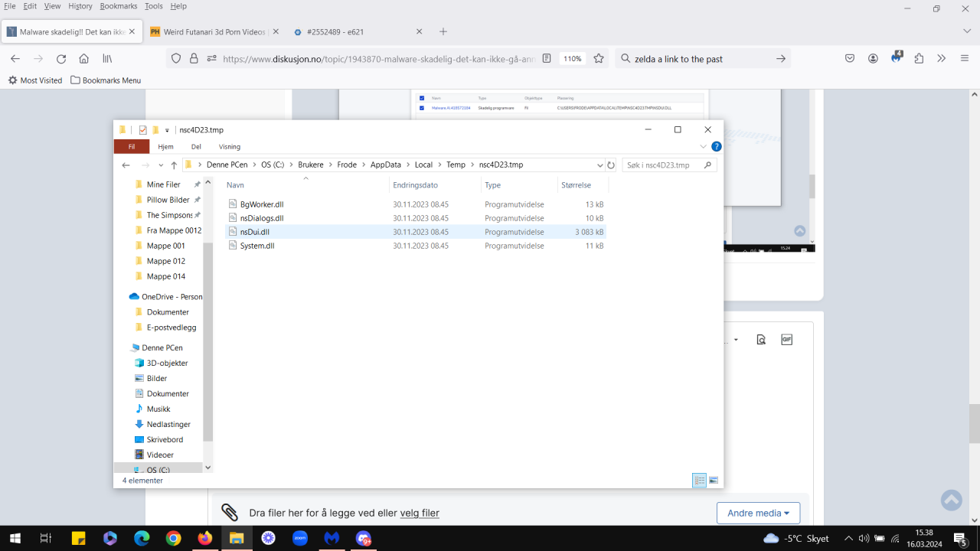
Task: Switch to large icons view layout
Action: [x=714, y=481]
